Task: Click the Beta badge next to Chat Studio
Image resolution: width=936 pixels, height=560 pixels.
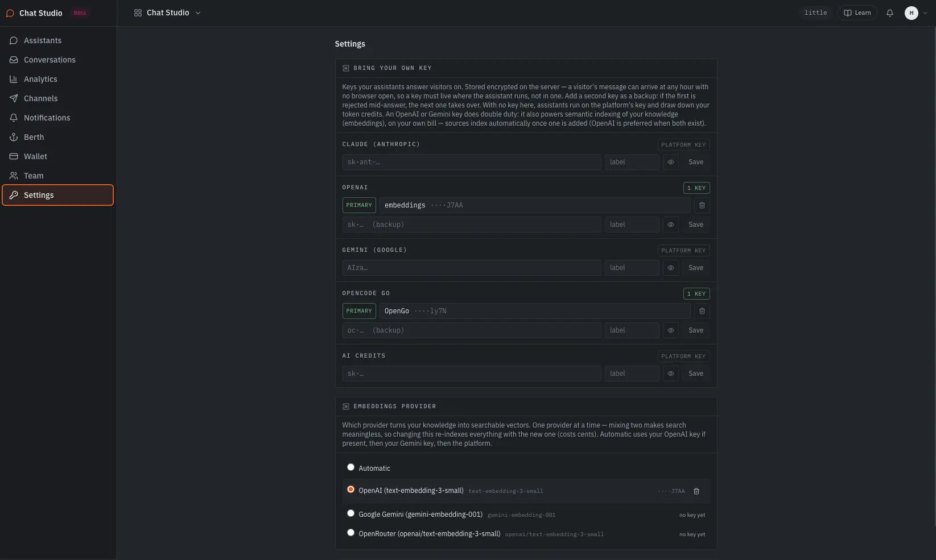Action: coord(80,13)
